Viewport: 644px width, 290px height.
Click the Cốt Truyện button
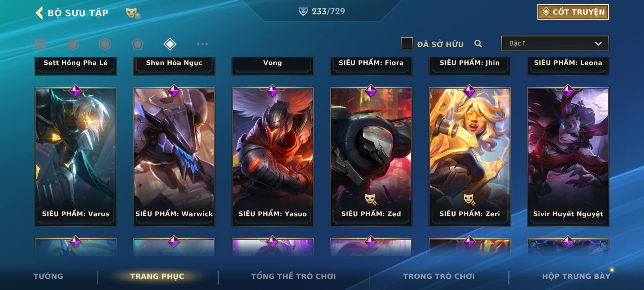pos(573,12)
